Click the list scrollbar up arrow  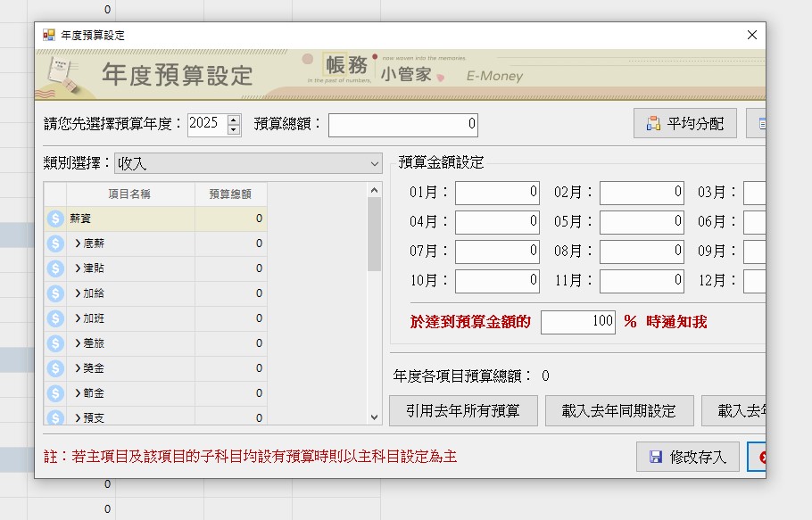(x=375, y=190)
